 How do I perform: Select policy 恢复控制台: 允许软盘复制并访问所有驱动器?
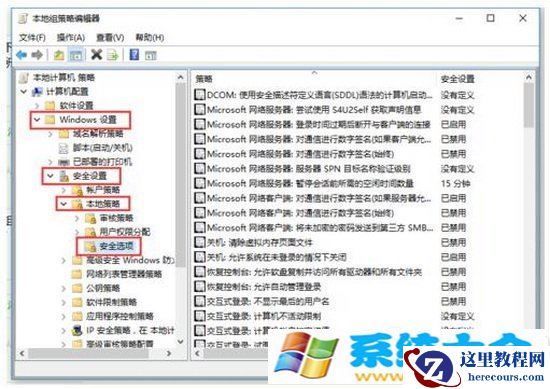point(314,272)
